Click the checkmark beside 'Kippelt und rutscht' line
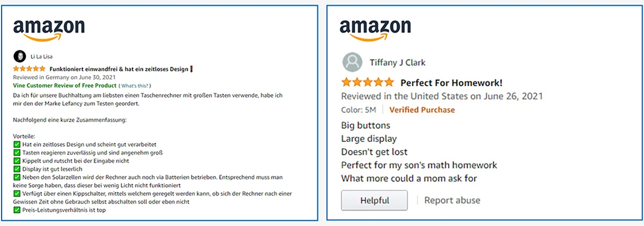Screen dimensions: 644x226 [17, 161]
